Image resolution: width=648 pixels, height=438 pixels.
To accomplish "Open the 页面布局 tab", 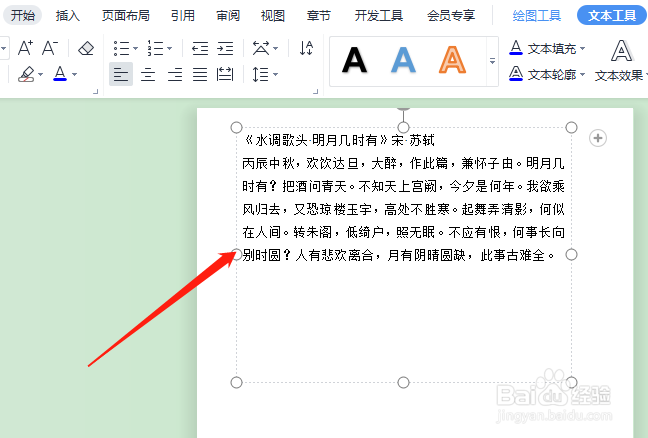I will click(x=126, y=15).
